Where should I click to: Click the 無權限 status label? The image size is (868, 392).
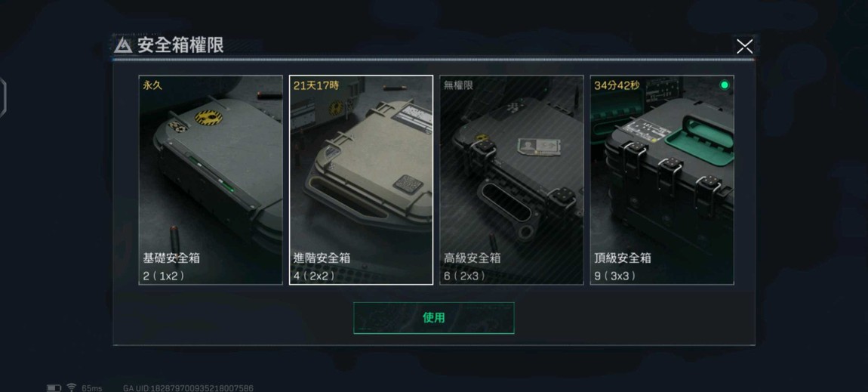coord(458,85)
